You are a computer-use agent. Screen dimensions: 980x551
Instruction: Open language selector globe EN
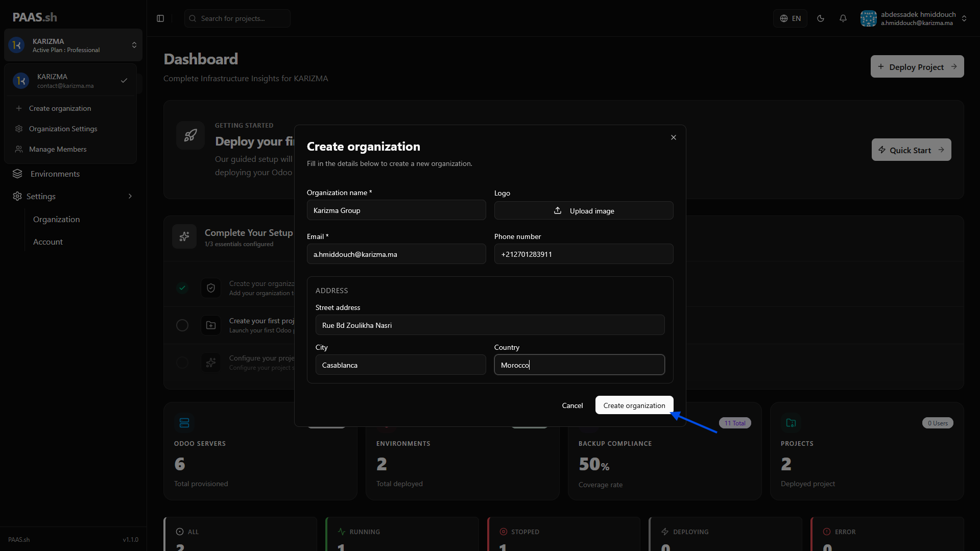click(x=790, y=18)
